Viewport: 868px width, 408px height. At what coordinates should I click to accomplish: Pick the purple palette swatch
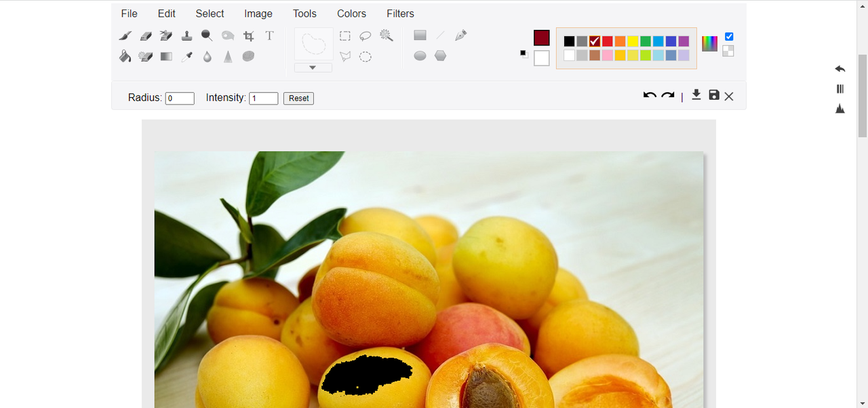(684, 41)
